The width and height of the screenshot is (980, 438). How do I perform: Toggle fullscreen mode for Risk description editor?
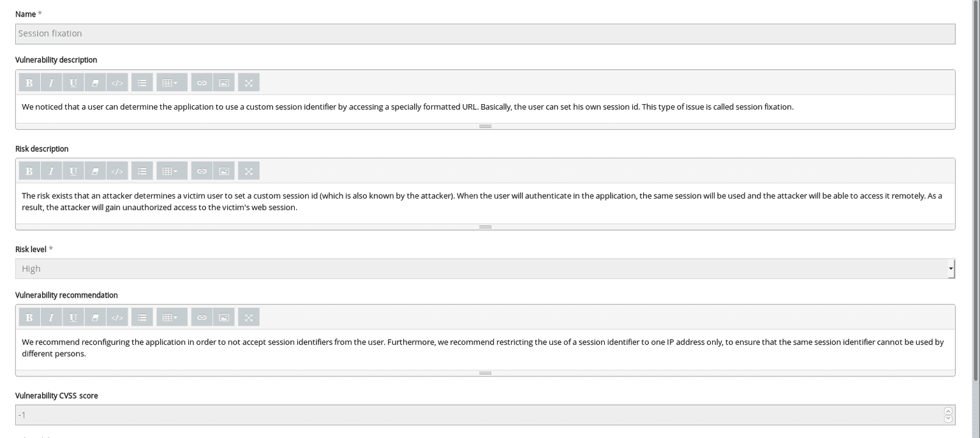248,170
